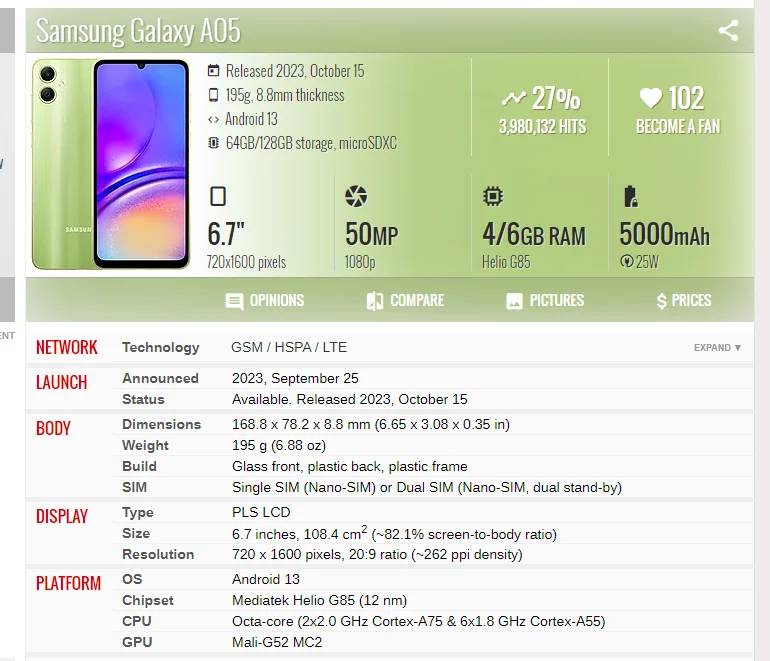Click the Pictures image icon

pyautogui.click(x=514, y=301)
